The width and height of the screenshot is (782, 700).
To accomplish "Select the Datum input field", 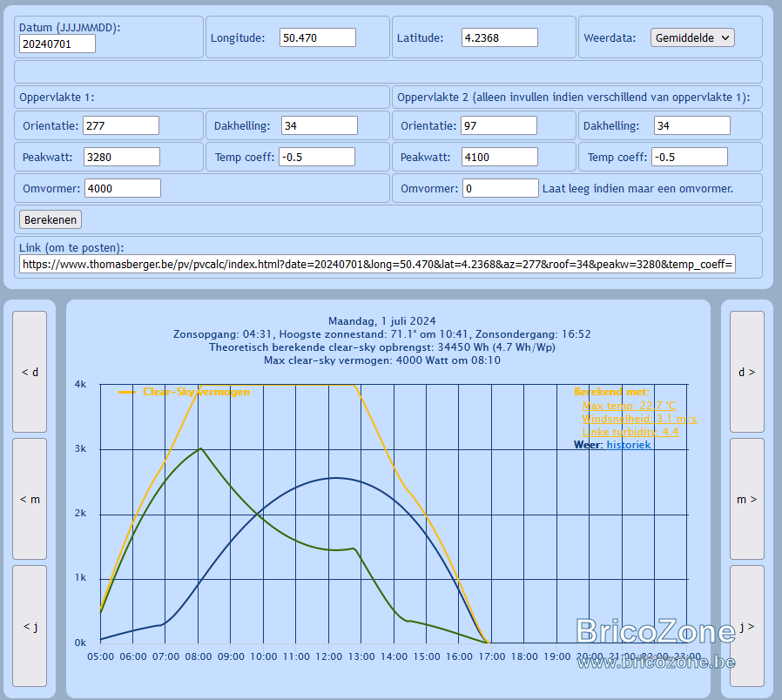I will tap(57, 44).
